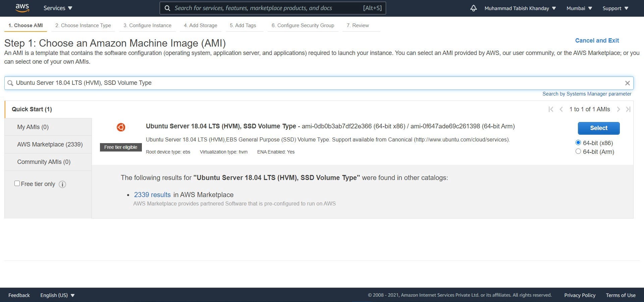The height and width of the screenshot is (302, 644).
Task: Open the notifications bell
Action: 473,8
